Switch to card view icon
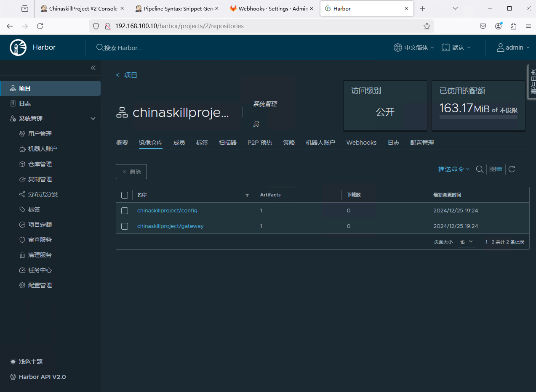Screen dimensions: 536x392 pos(492,169)
